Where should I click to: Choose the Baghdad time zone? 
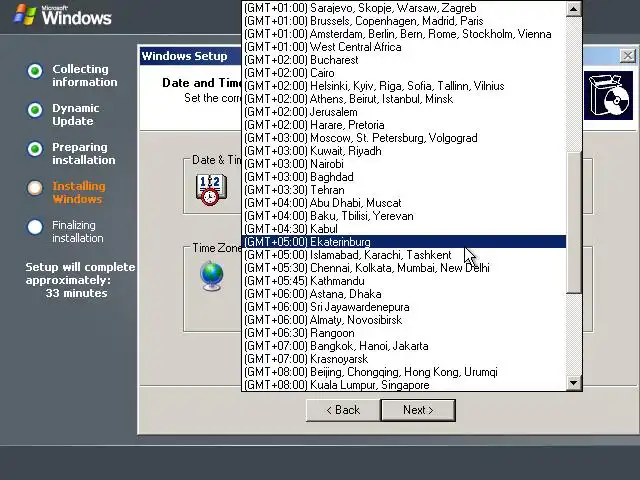tap(404, 177)
